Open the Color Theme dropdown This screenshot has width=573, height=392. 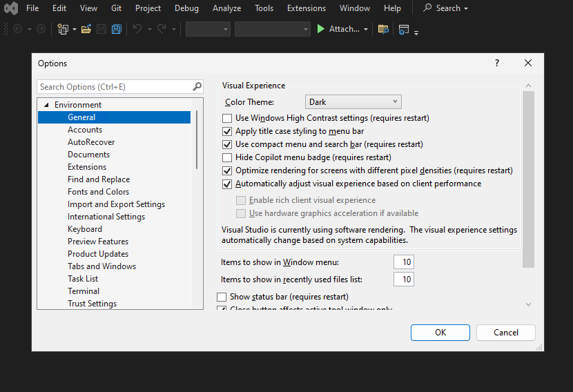[353, 102]
